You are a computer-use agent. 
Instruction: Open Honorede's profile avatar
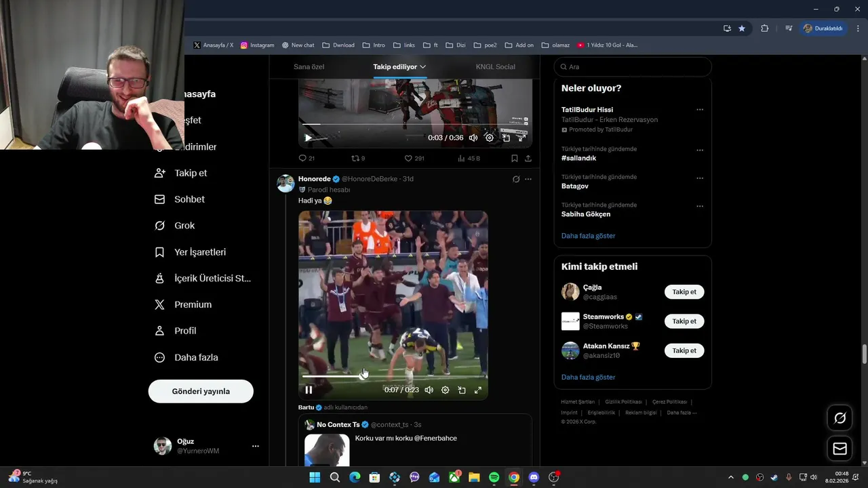click(286, 183)
